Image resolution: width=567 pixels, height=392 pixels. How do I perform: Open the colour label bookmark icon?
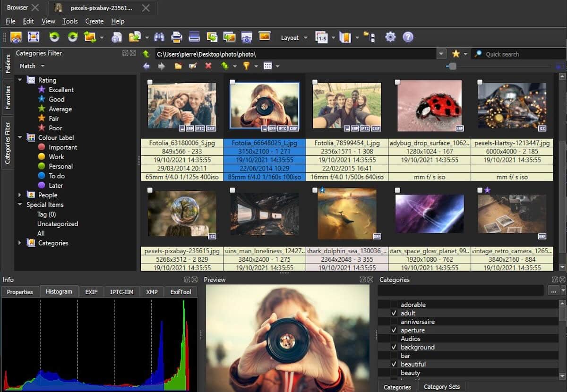(345, 37)
